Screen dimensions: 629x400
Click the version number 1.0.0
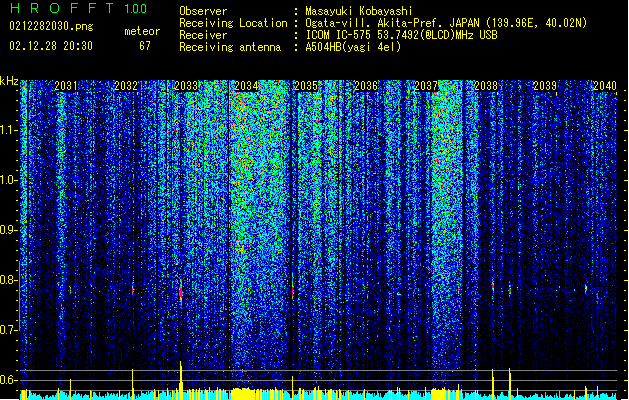coord(136,9)
